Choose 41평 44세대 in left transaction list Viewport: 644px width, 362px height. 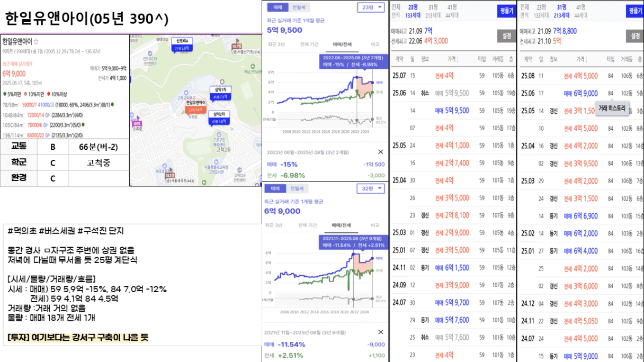point(452,11)
